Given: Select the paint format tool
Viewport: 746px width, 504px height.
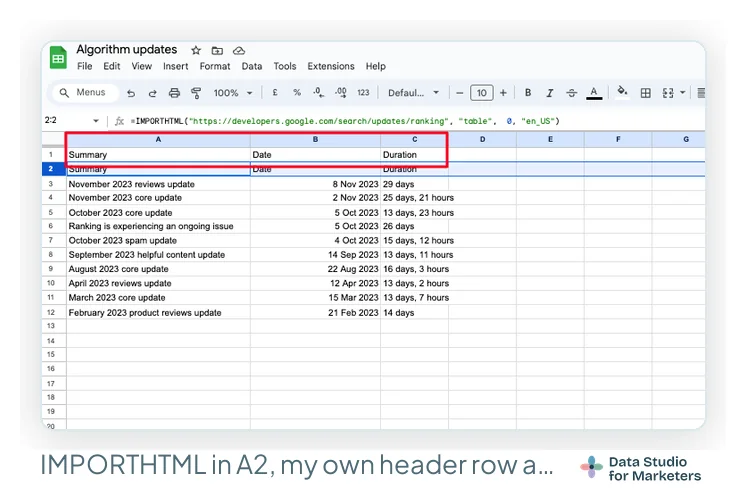Looking at the screenshot, I should tap(196, 93).
